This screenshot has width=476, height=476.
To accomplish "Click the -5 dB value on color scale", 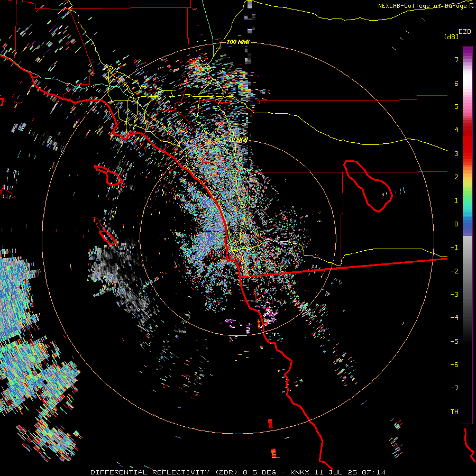I will click(x=454, y=342).
